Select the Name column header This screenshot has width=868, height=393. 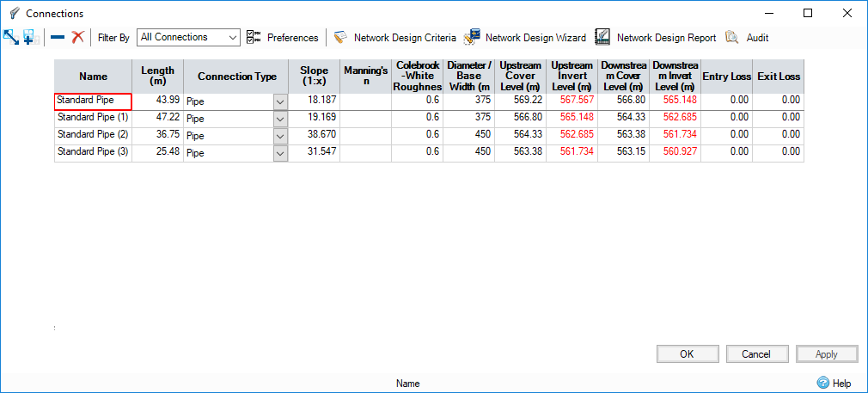[x=93, y=77]
